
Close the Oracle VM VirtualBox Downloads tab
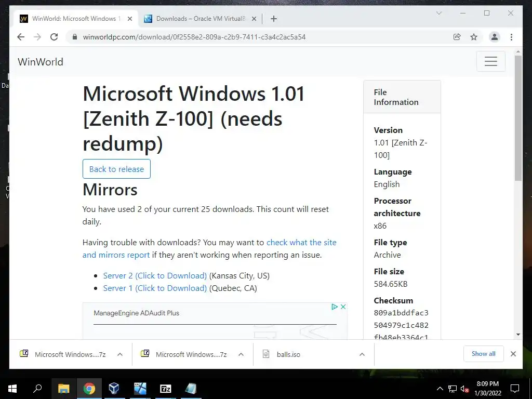pyautogui.click(x=254, y=19)
